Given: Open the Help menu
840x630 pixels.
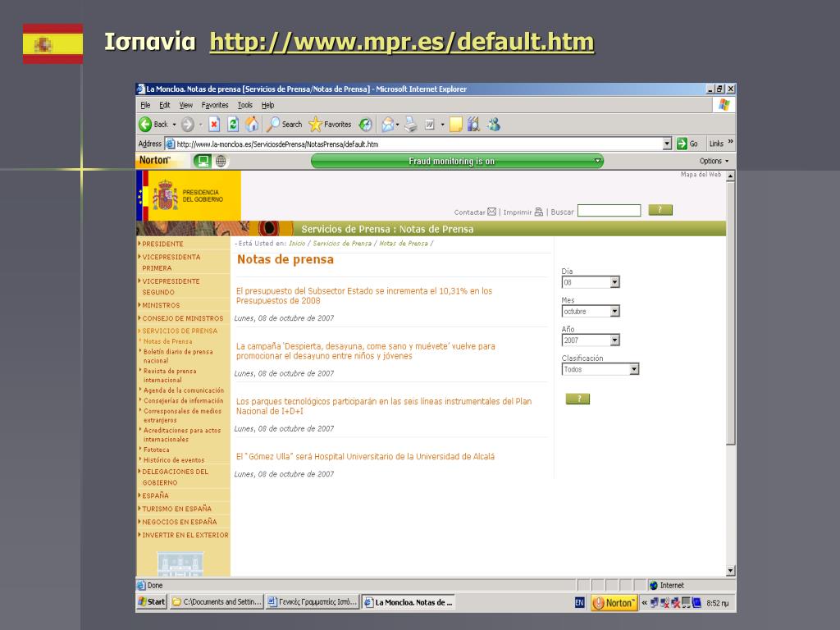Looking at the screenshot, I should 268,105.
